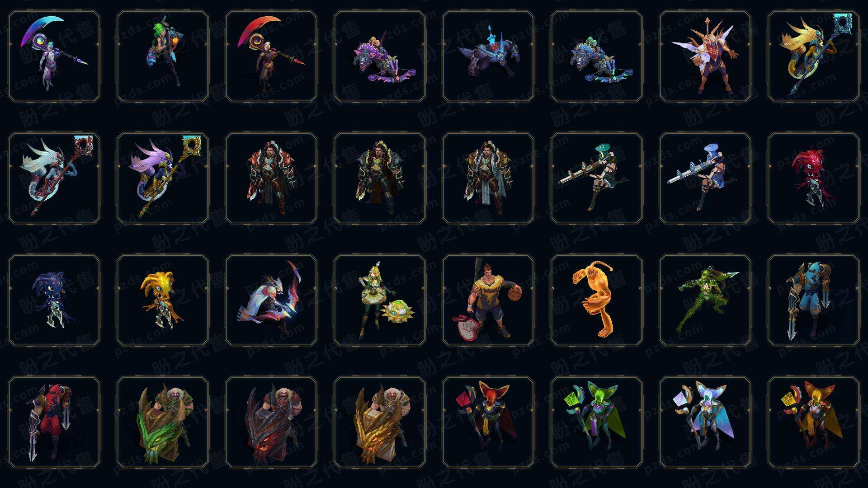868x488 pixels.
Task: Select golden-haired Nami with teal staff
Action: click(x=814, y=56)
